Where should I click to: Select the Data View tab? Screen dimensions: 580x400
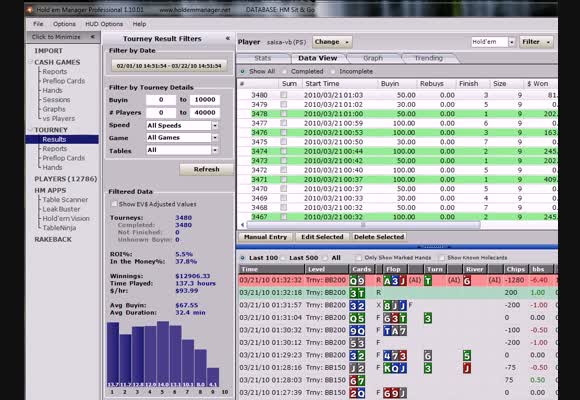point(318,58)
